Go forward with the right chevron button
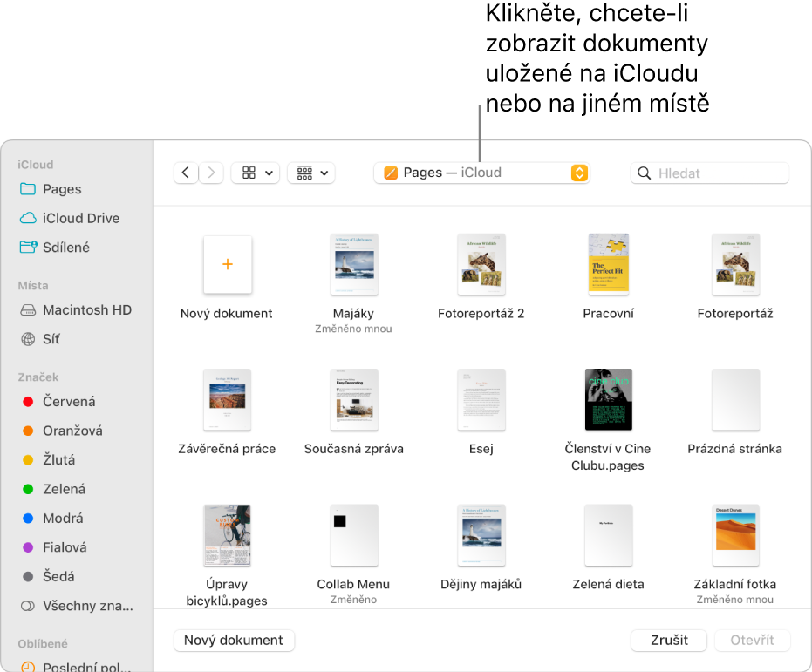 tap(211, 173)
